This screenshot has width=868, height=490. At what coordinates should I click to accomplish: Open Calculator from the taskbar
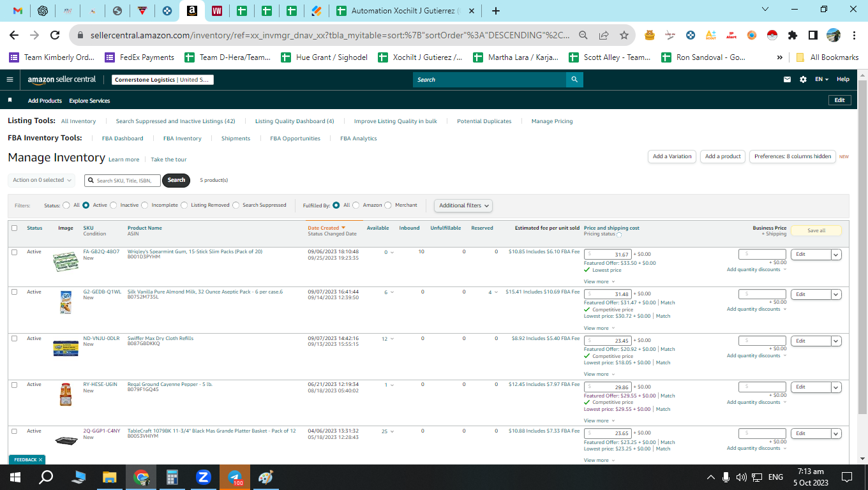click(172, 477)
